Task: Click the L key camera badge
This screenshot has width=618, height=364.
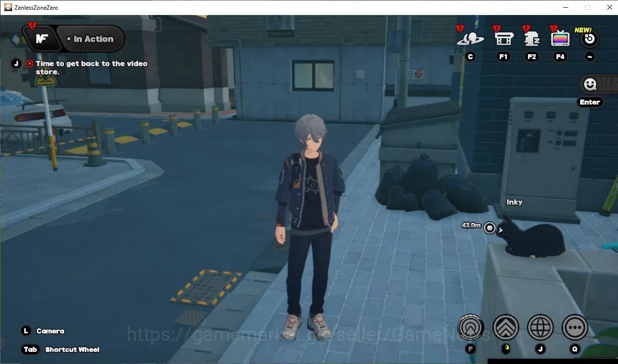Action: pyautogui.click(x=26, y=331)
